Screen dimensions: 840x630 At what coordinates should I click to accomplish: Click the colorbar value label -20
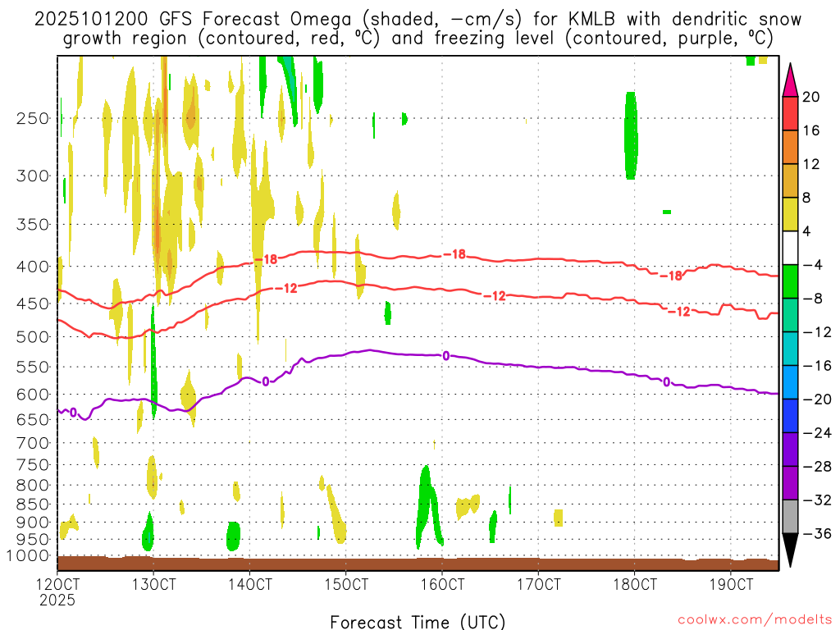pos(817,399)
